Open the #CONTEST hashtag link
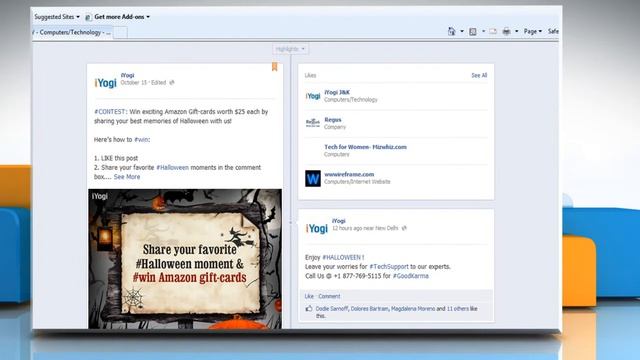 coord(110,111)
